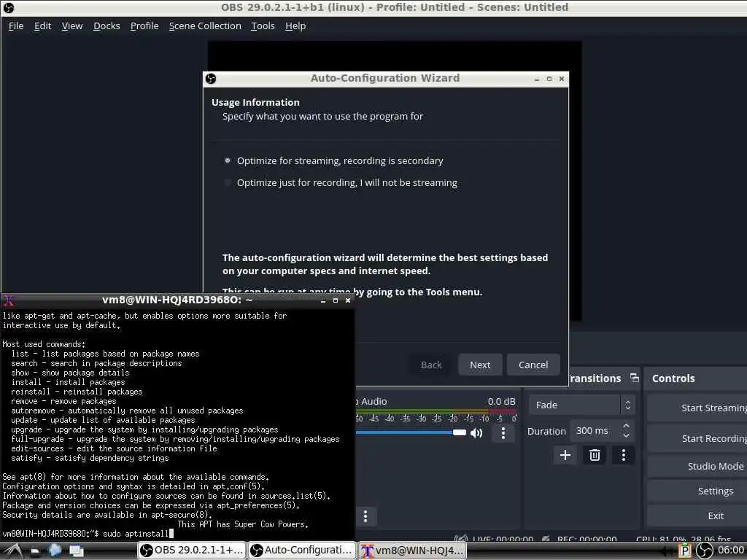The image size is (747, 560).
Task: Click the OBS logo in main title bar
Action: (9, 7)
